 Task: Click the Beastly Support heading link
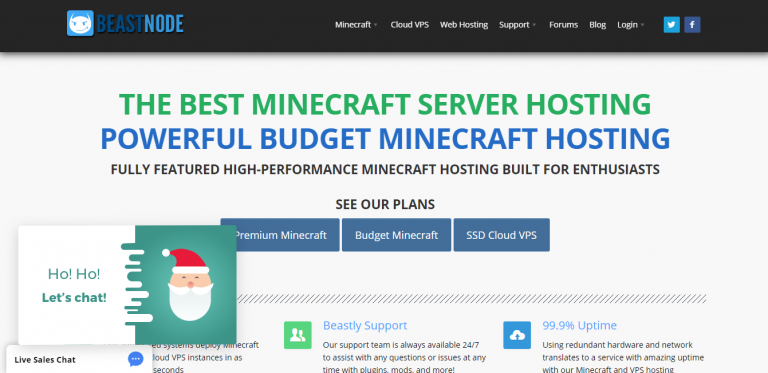pos(365,326)
